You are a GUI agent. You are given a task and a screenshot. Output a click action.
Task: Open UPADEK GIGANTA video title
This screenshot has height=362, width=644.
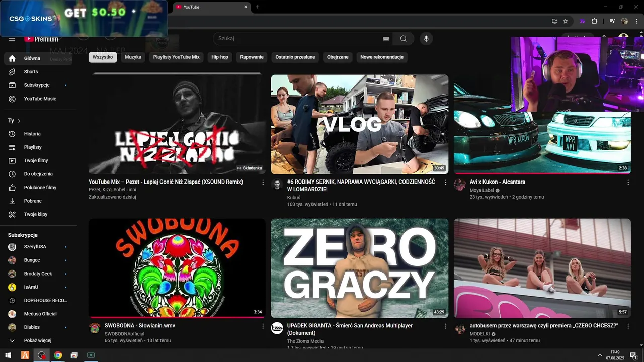click(x=350, y=329)
